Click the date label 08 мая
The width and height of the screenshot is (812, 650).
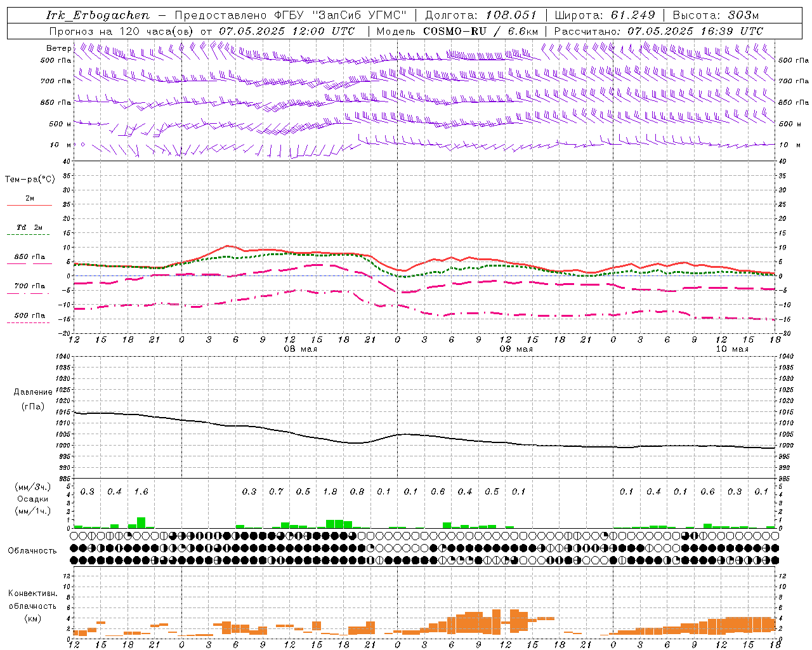(x=301, y=348)
